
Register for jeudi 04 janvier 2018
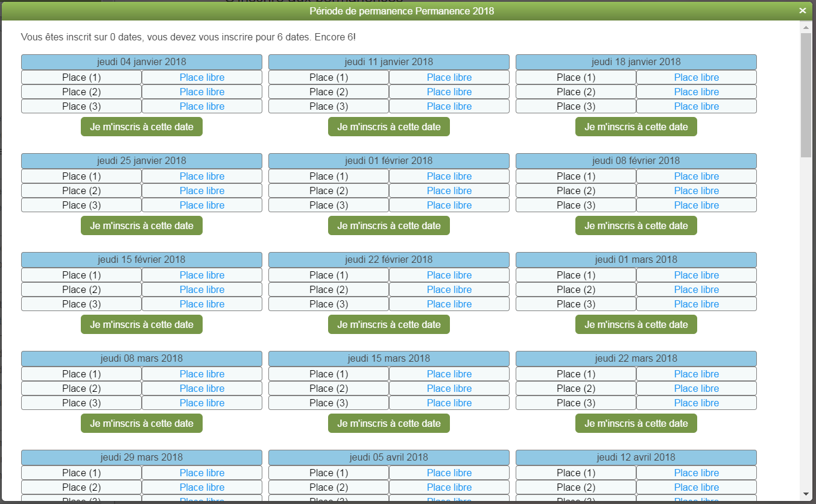pyautogui.click(x=142, y=127)
